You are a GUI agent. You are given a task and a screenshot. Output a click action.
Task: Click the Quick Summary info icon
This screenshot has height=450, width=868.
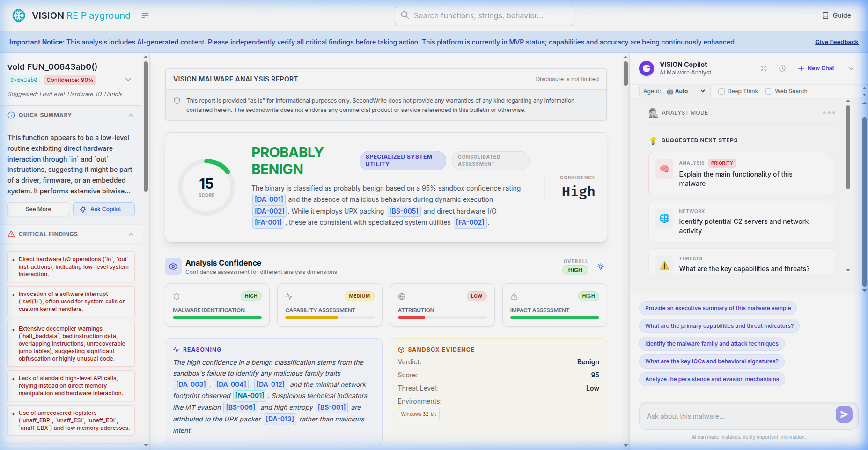(x=11, y=115)
